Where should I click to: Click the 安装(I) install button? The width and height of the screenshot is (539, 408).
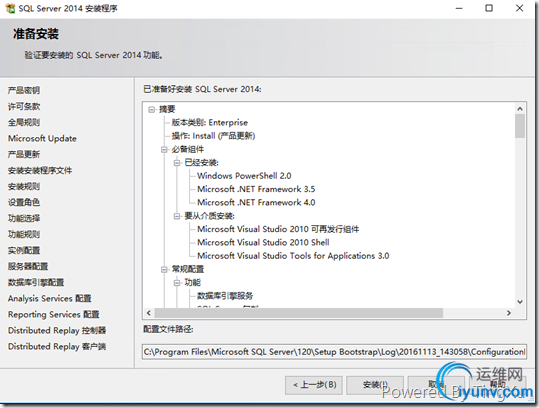(x=375, y=385)
